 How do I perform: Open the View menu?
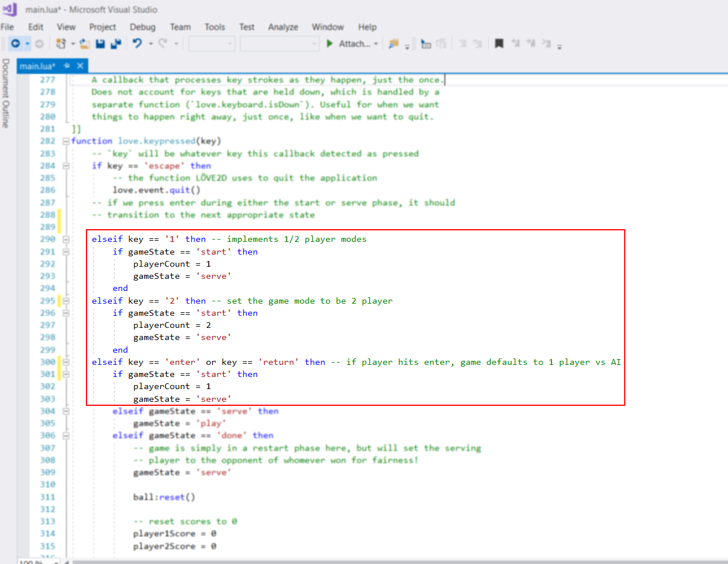coord(66,27)
